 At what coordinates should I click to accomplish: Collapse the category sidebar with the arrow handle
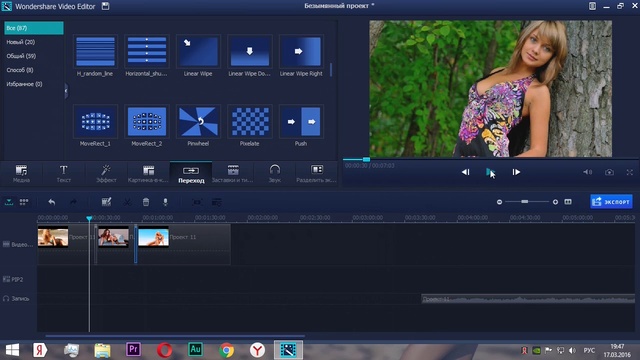(66, 91)
